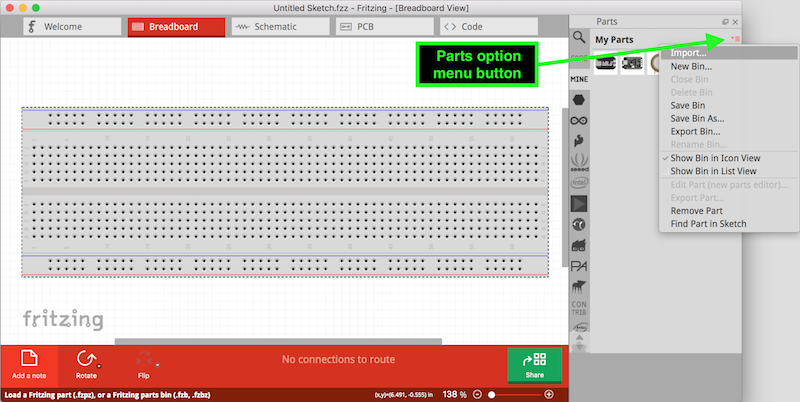Click the Rotate button
Screen dimensions: 800x402
pos(86,364)
